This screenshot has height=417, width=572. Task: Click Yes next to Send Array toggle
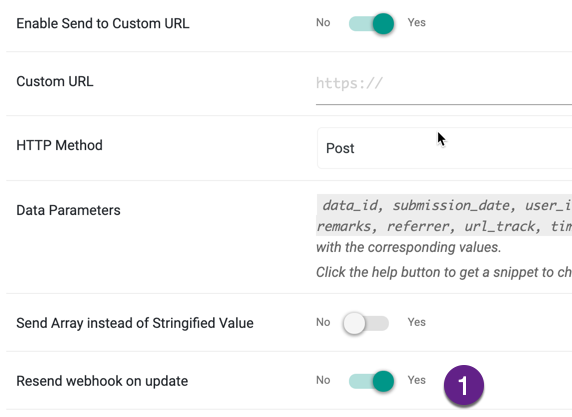(x=417, y=322)
